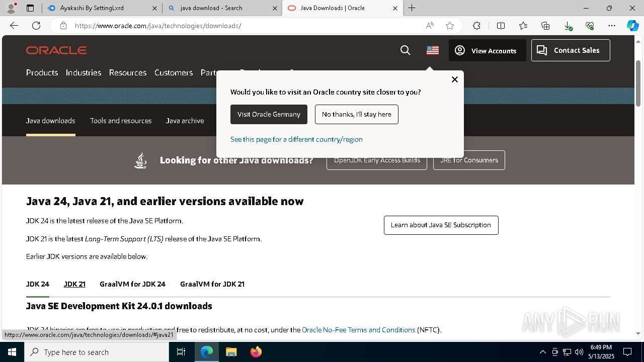Image resolution: width=644 pixels, height=362 pixels.
Task: Click Visit Oracle Germany button
Action: pos(269,114)
